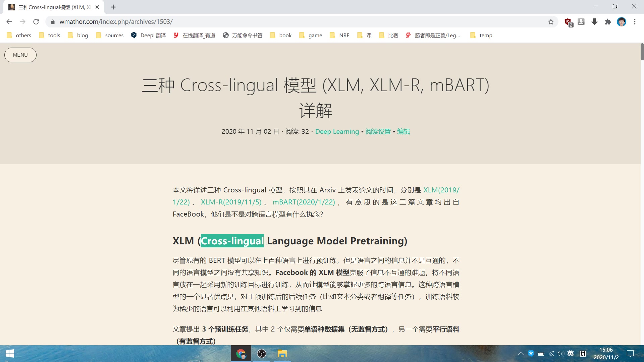Click the MENU toggle button
644x362 pixels.
pos(20,55)
